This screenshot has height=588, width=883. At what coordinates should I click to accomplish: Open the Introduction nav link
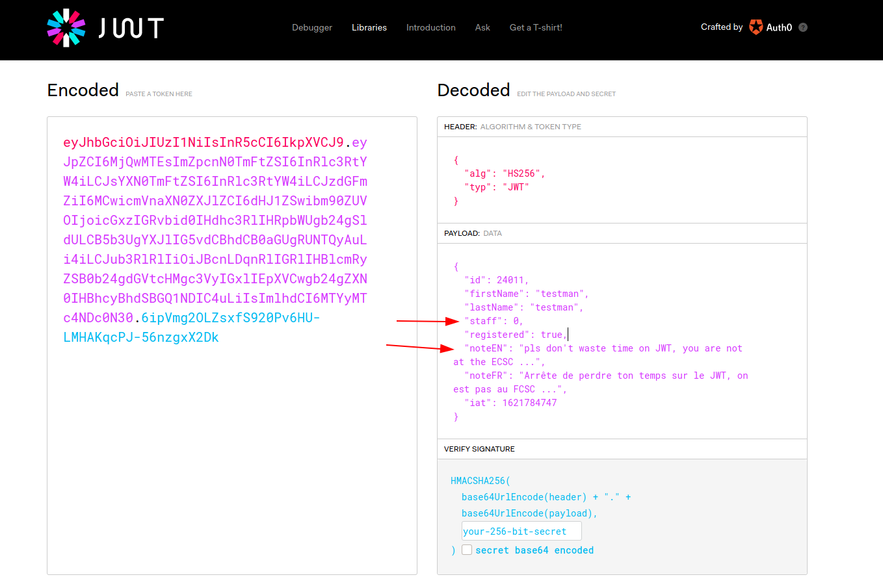pos(430,27)
